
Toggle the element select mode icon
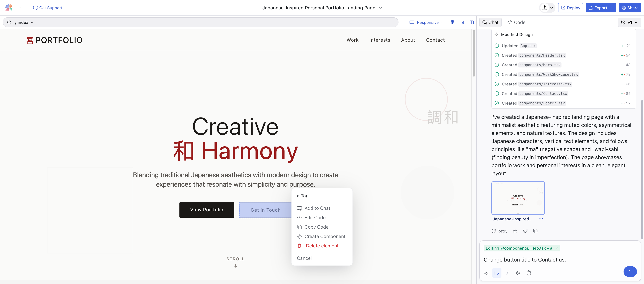(496, 273)
